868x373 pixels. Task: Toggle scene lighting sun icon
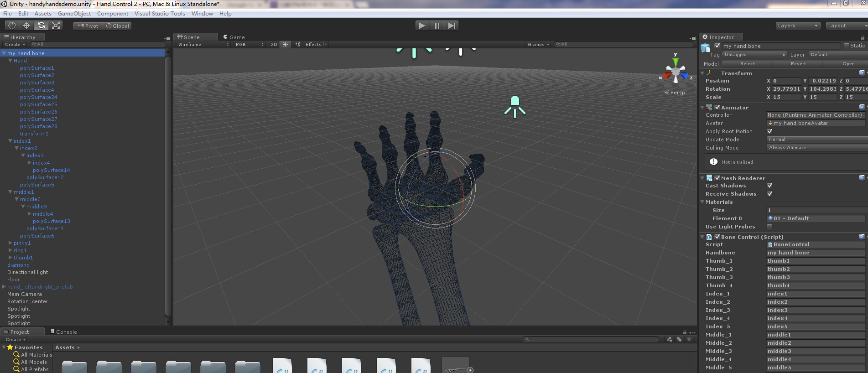[x=285, y=45]
